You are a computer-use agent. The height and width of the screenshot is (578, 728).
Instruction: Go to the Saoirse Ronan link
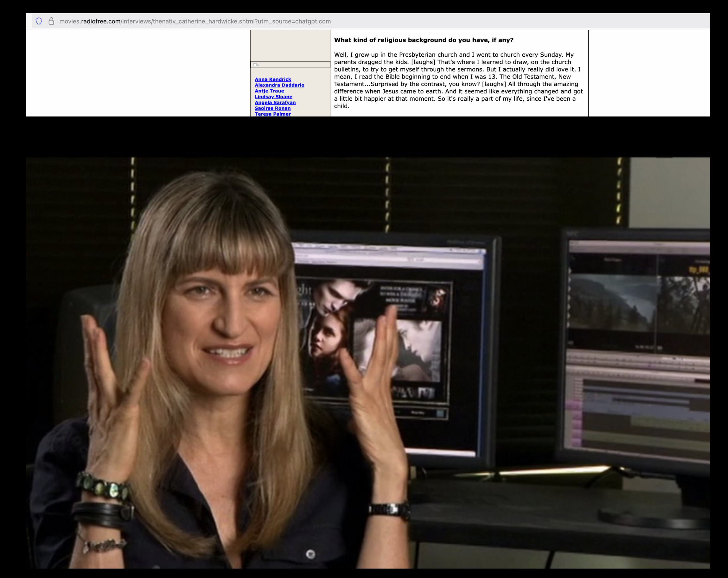pos(272,108)
